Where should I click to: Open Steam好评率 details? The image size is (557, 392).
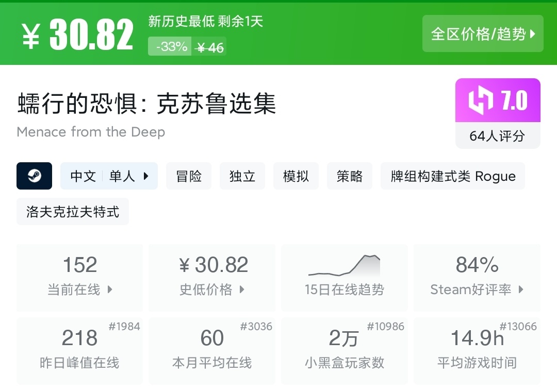[x=521, y=289]
